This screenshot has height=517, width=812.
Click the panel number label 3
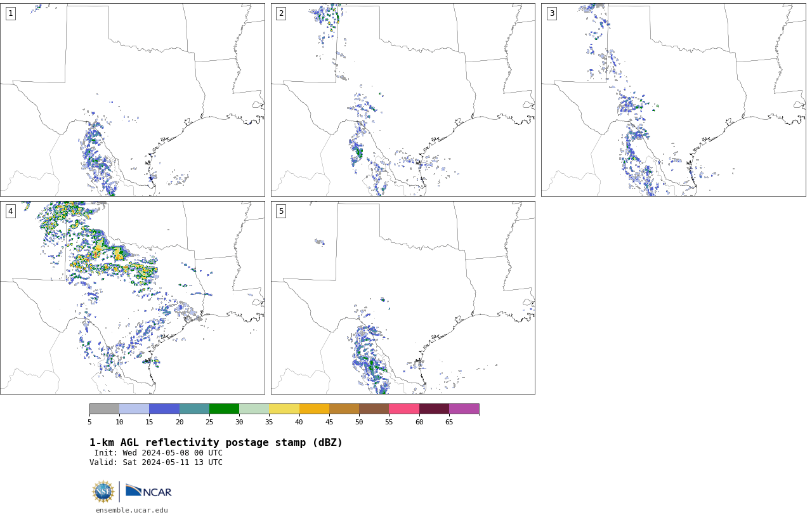(x=551, y=13)
